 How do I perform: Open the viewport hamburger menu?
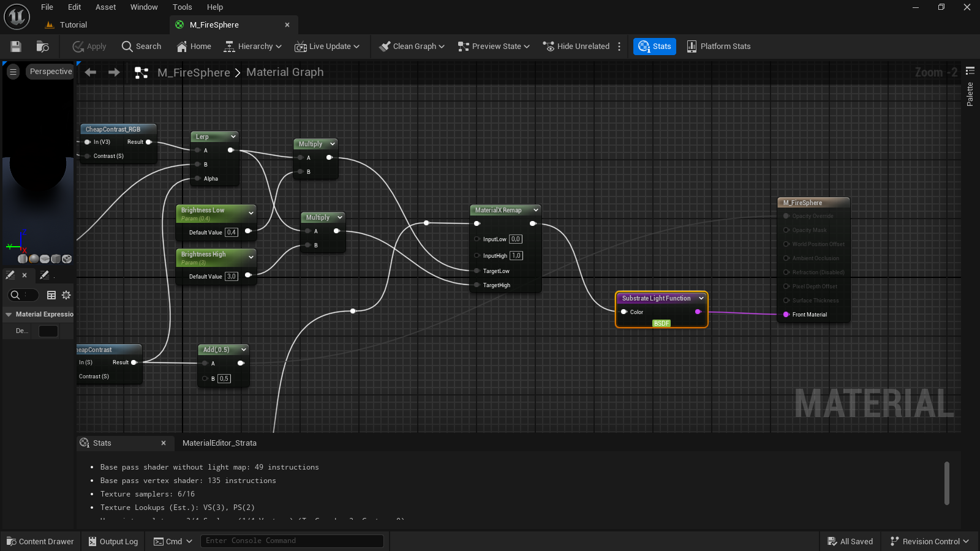pyautogui.click(x=13, y=72)
